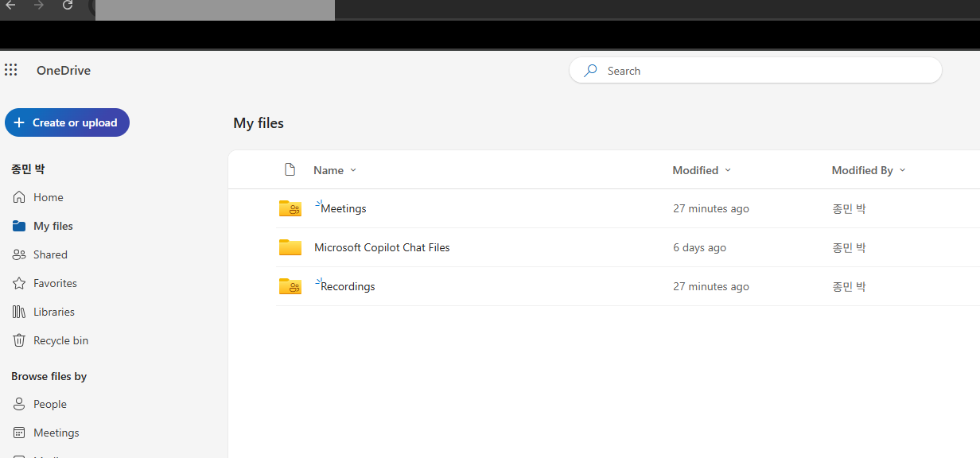Image resolution: width=980 pixels, height=458 pixels.
Task: Open Microsoft Copilot Chat Files folder link
Action: click(382, 247)
